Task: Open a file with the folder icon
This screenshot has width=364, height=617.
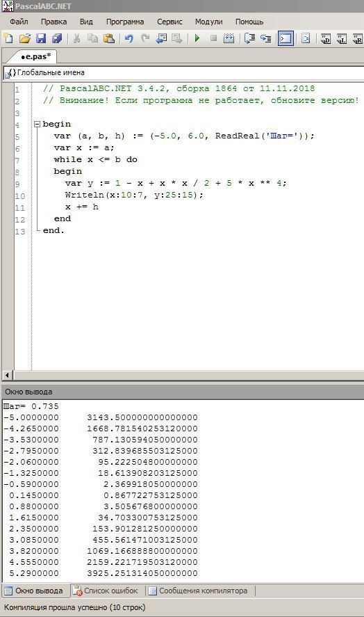Action: (25, 38)
